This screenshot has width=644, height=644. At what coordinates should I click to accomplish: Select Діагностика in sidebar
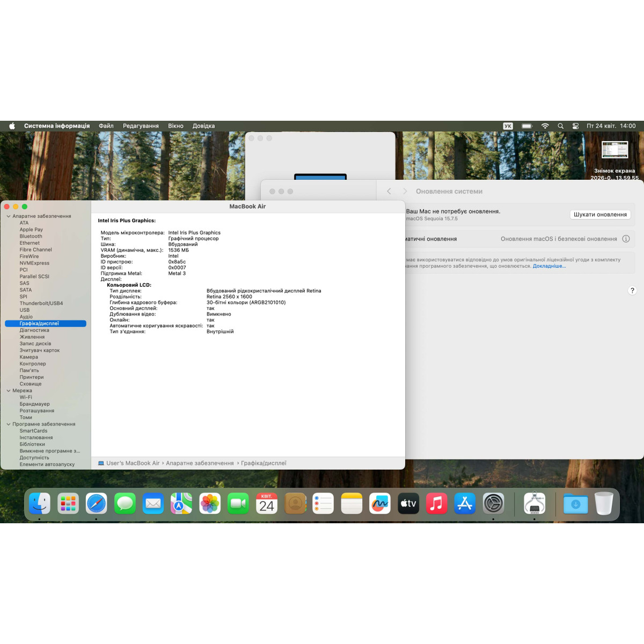point(34,330)
